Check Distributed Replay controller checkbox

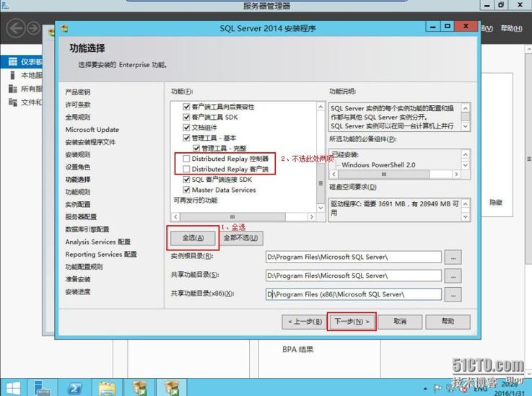(x=186, y=159)
